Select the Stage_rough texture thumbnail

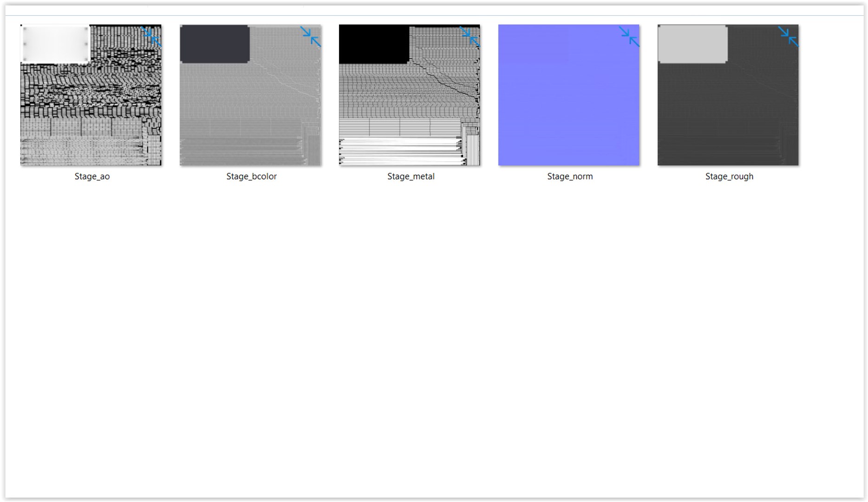(728, 95)
